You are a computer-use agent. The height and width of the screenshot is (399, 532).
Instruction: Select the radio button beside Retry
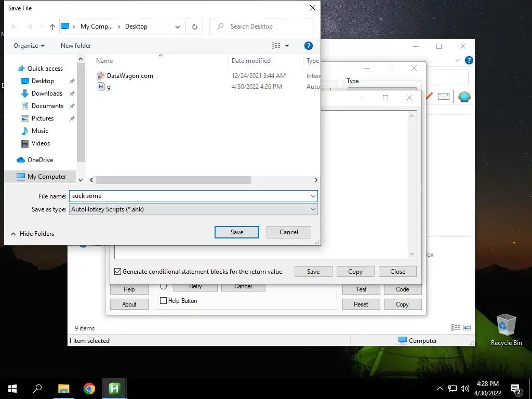click(163, 286)
